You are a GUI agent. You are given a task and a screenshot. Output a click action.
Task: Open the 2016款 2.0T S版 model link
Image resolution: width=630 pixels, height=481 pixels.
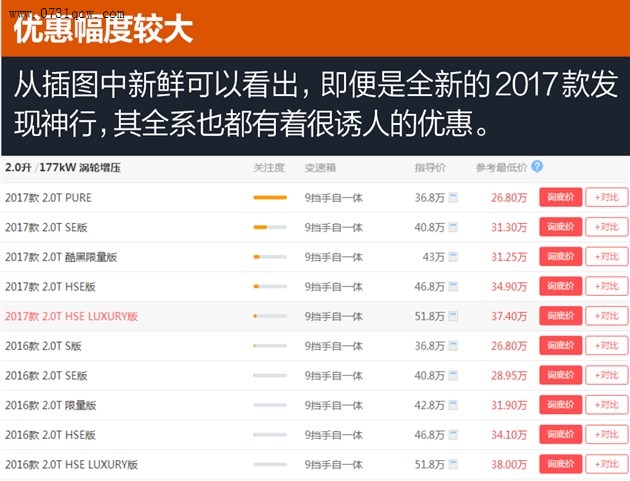pos(43,346)
